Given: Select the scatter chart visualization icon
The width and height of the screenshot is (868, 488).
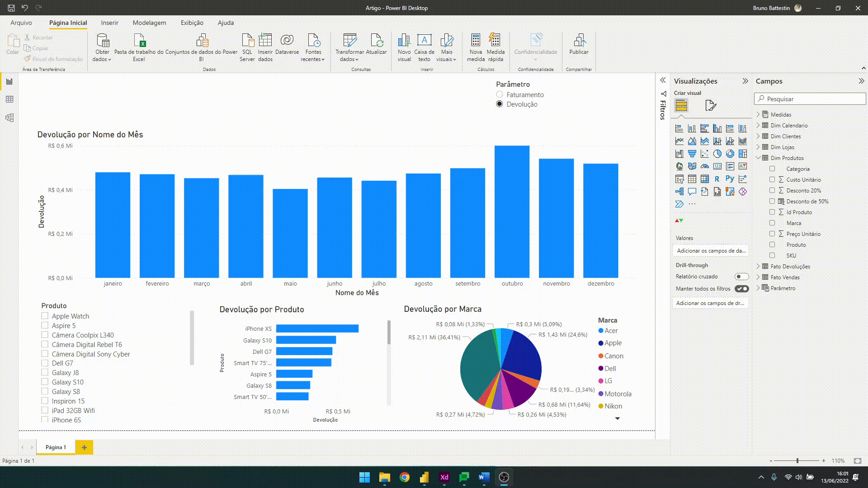Looking at the screenshot, I should tap(705, 154).
